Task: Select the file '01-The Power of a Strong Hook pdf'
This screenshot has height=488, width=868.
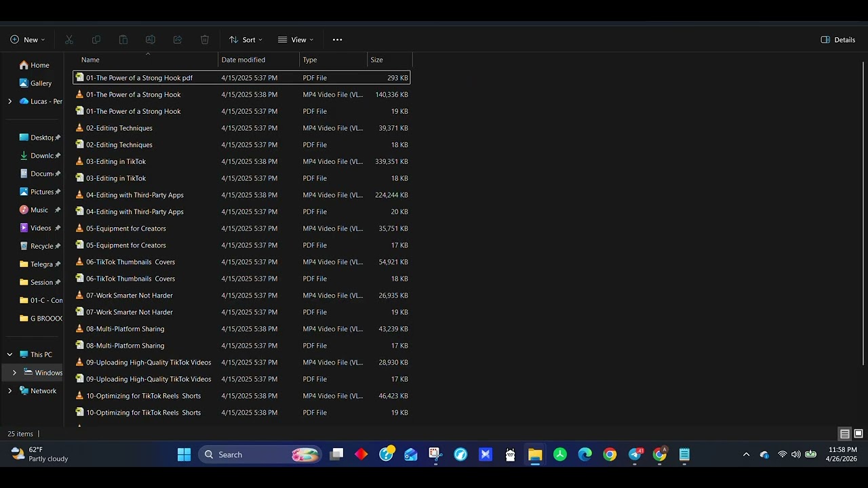Action: pyautogui.click(x=241, y=78)
